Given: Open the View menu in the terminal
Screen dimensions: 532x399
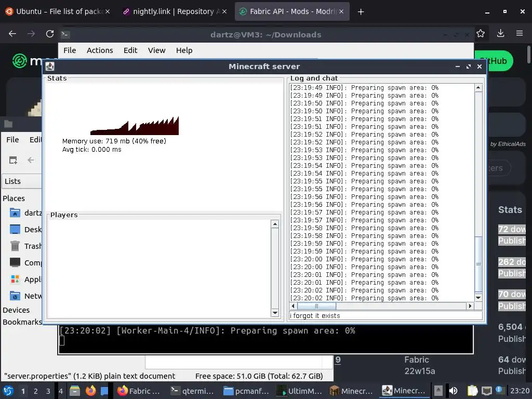Looking at the screenshot, I should 156,50.
